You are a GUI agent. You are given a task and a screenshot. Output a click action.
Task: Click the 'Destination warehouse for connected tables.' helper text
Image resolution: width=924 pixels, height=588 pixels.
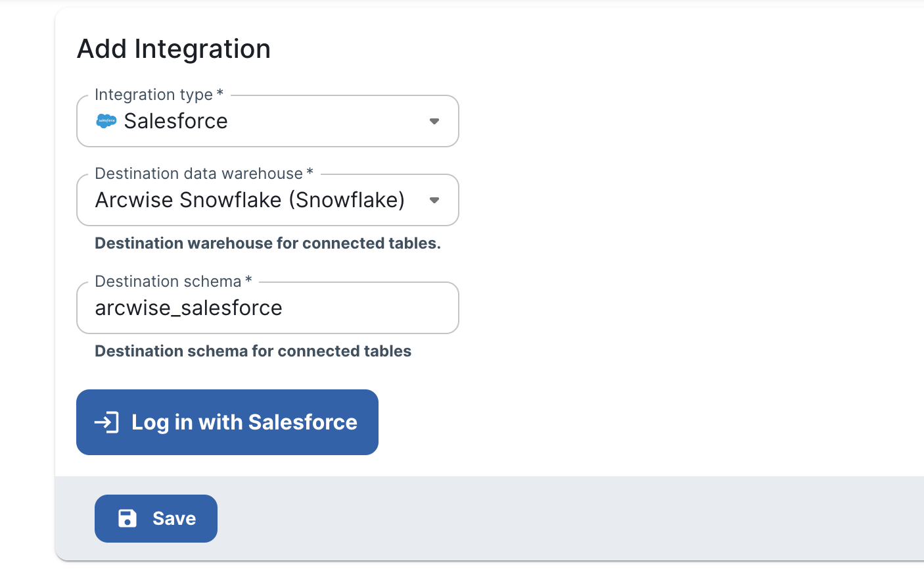pyautogui.click(x=267, y=243)
